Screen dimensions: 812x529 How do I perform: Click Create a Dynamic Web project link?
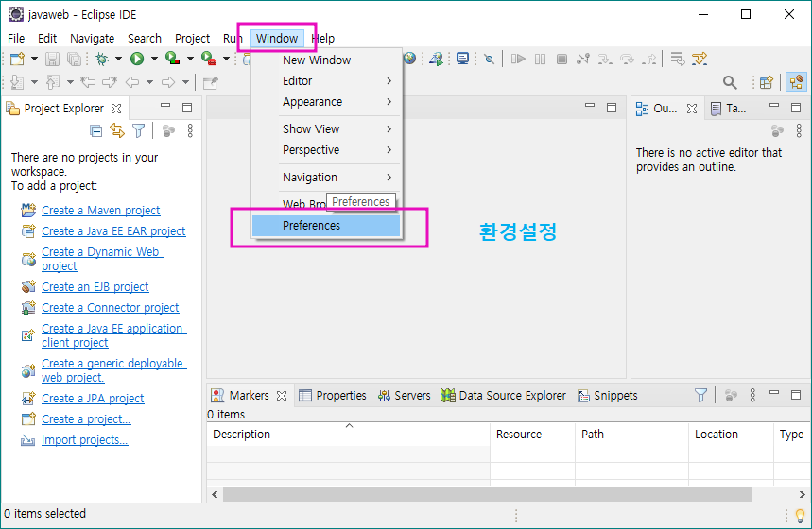[102, 259]
